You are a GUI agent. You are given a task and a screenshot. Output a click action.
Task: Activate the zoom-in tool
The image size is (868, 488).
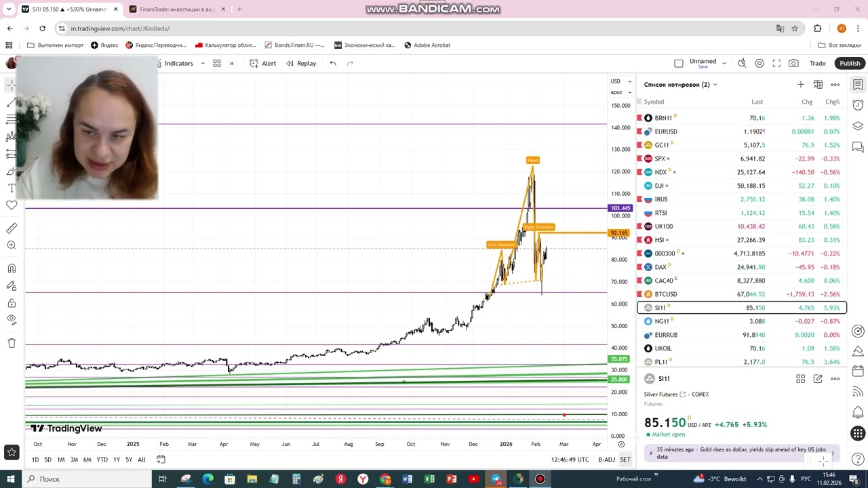point(12,245)
